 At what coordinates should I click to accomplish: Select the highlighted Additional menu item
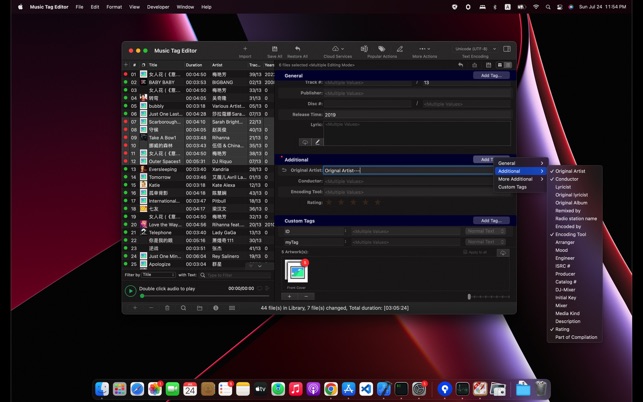(x=520, y=171)
